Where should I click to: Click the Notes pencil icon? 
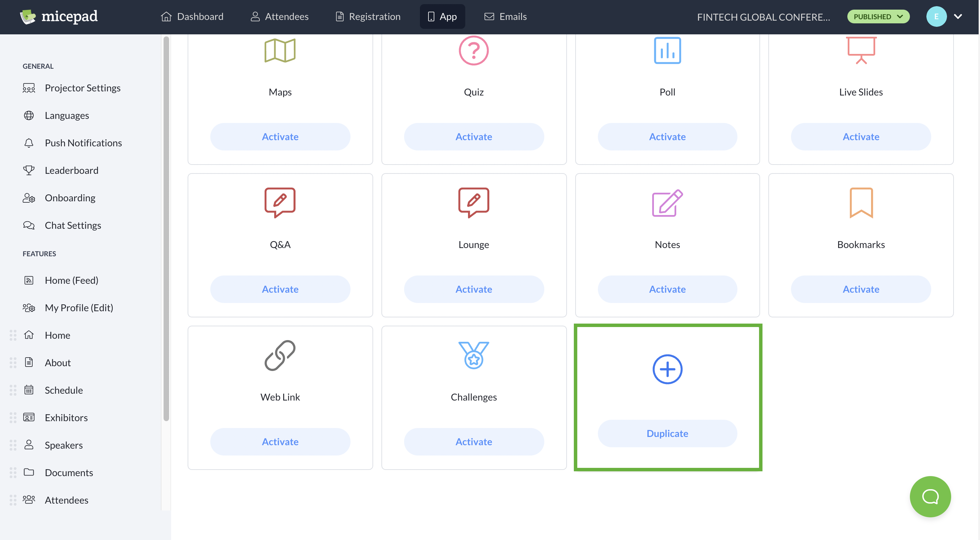pos(667,203)
